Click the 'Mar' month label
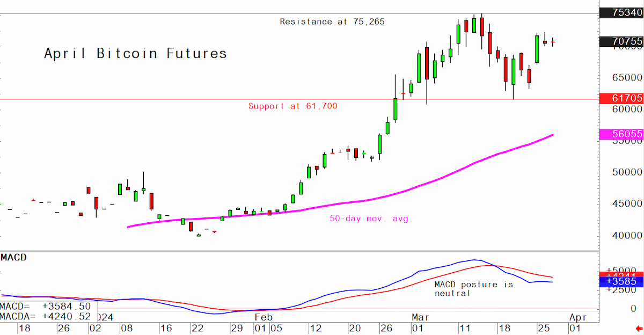Image resolution: width=644 pixels, height=335 pixels. pyautogui.click(x=422, y=317)
